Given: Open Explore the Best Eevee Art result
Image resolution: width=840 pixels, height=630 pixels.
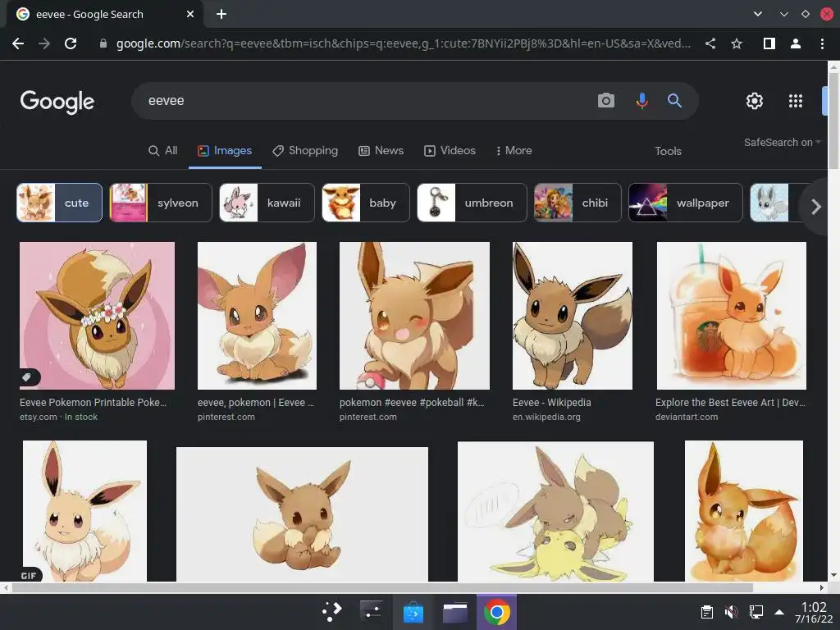Looking at the screenshot, I should pos(730,402).
